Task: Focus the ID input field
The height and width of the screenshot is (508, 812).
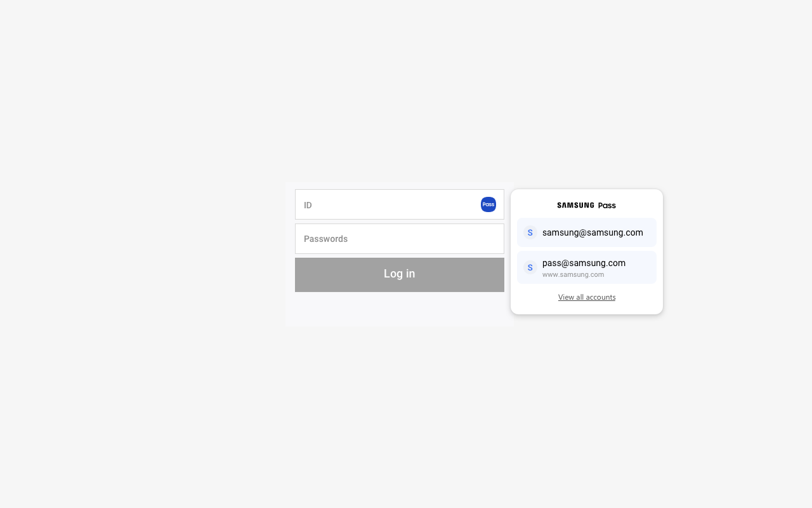Action: click(x=400, y=204)
